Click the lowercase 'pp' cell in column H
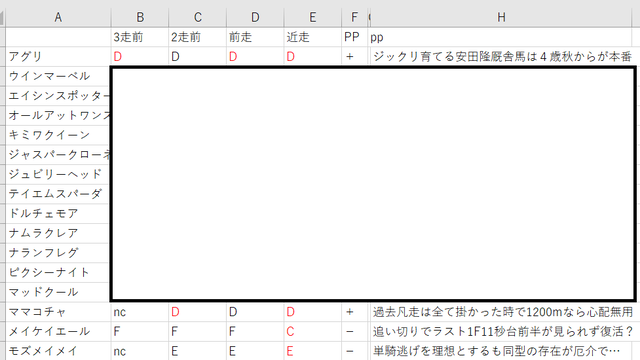 [x=501, y=37]
